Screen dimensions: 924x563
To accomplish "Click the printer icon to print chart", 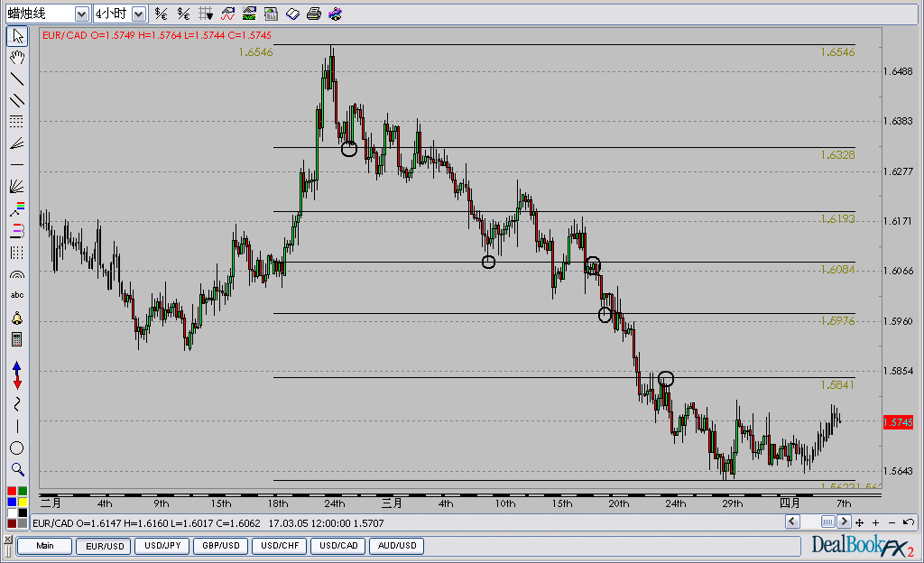I will click(x=313, y=14).
